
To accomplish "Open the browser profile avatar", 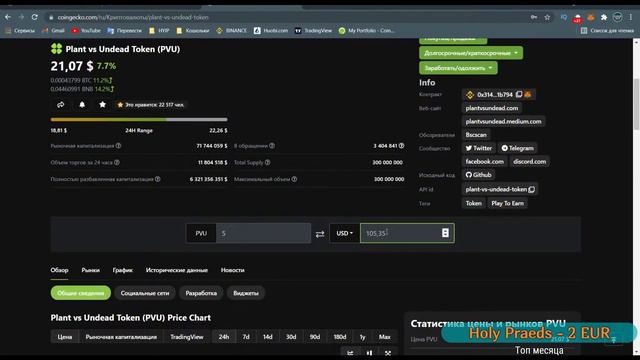I will (618, 17).
